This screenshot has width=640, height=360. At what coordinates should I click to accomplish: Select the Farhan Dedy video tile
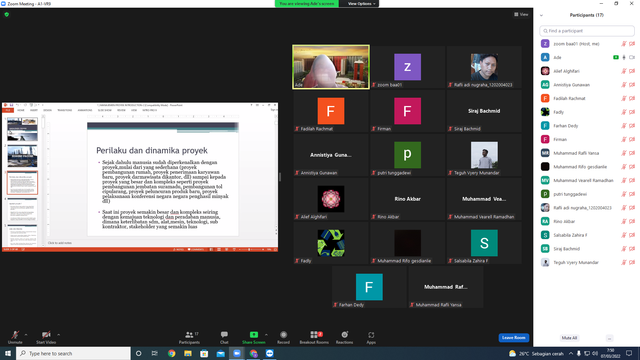[369, 287]
